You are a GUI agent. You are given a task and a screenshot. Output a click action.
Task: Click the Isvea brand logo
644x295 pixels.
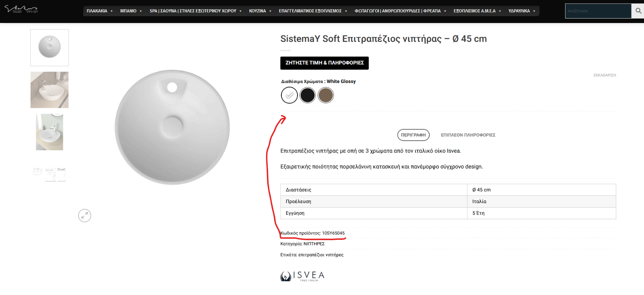(x=302, y=276)
